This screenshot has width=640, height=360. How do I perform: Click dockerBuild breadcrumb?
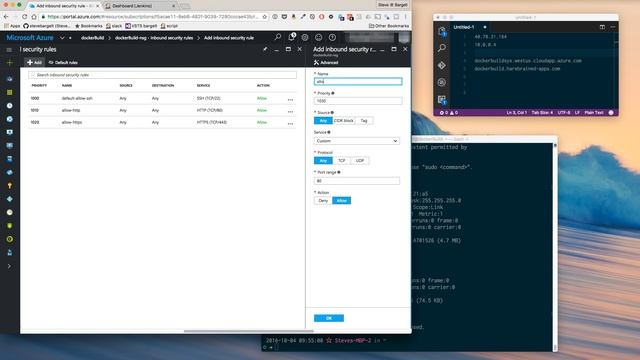click(92, 38)
